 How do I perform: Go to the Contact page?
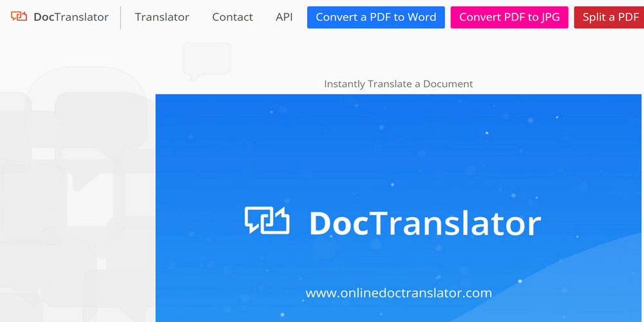point(232,17)
